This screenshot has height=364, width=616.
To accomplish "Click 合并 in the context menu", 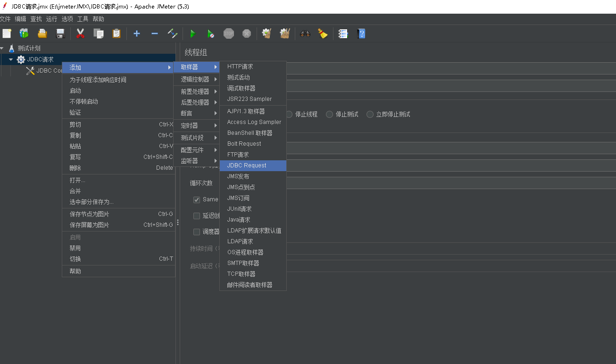I will (x=118, y=191).
